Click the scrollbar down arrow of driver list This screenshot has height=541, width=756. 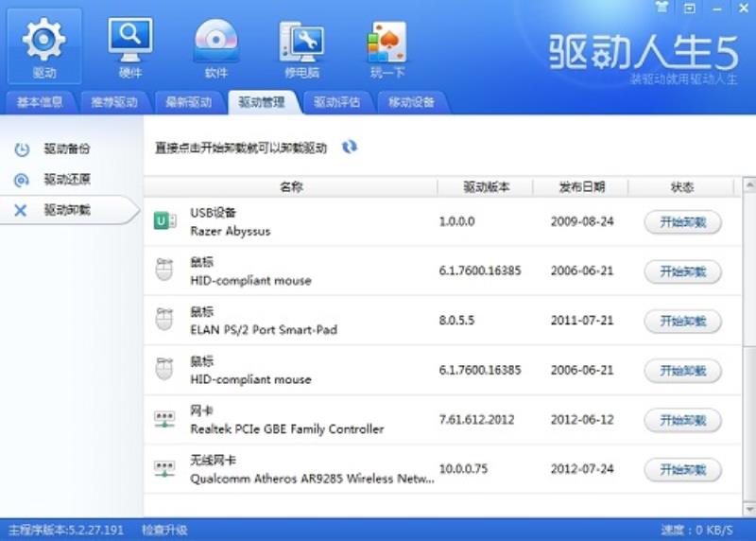749,509
